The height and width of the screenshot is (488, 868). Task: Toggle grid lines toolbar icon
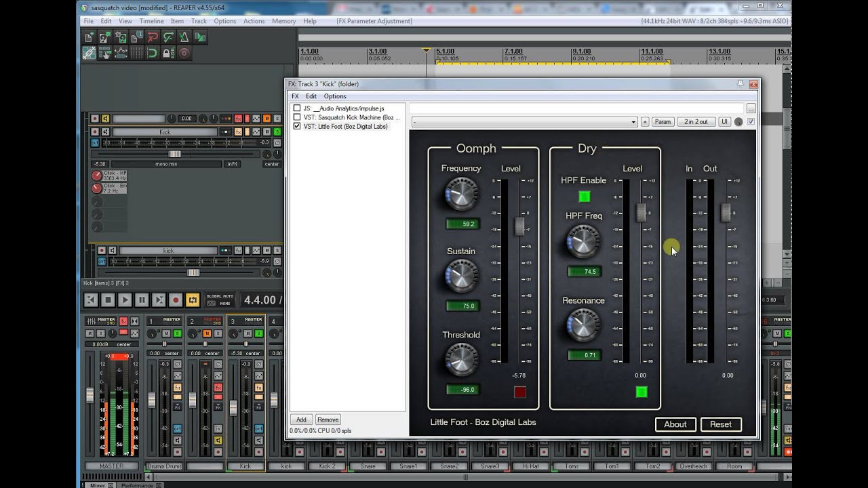tap(136, 53)
